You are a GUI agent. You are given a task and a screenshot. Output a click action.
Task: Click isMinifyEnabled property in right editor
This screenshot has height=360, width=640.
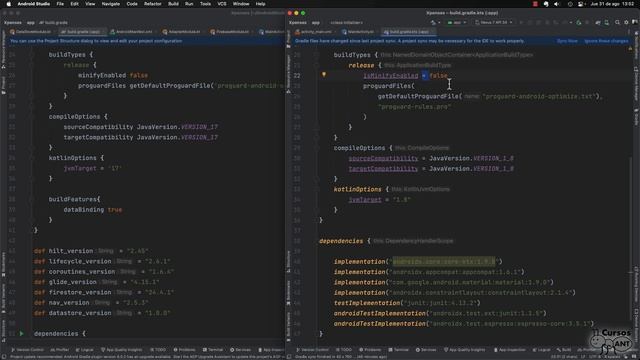pos(391,76)
